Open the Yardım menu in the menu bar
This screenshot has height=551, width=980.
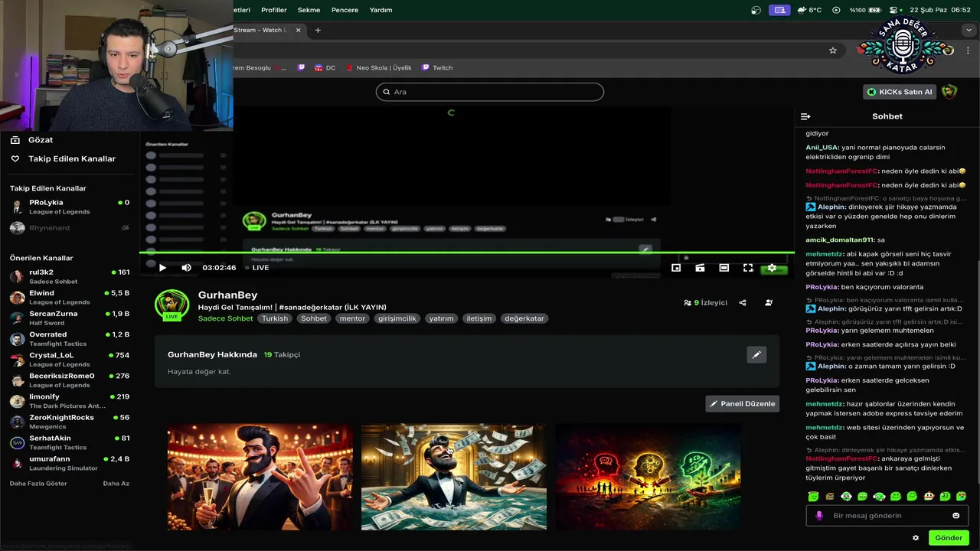point(381,10)
